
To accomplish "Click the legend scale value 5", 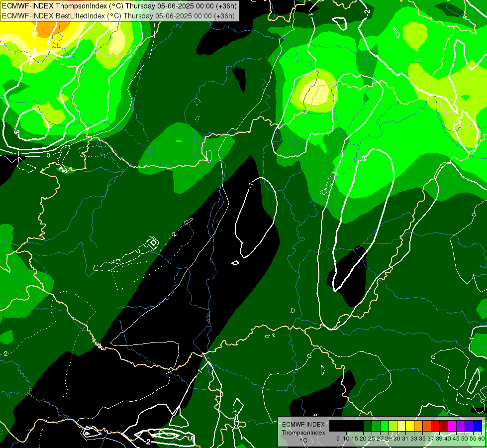I will pos(338,439).
